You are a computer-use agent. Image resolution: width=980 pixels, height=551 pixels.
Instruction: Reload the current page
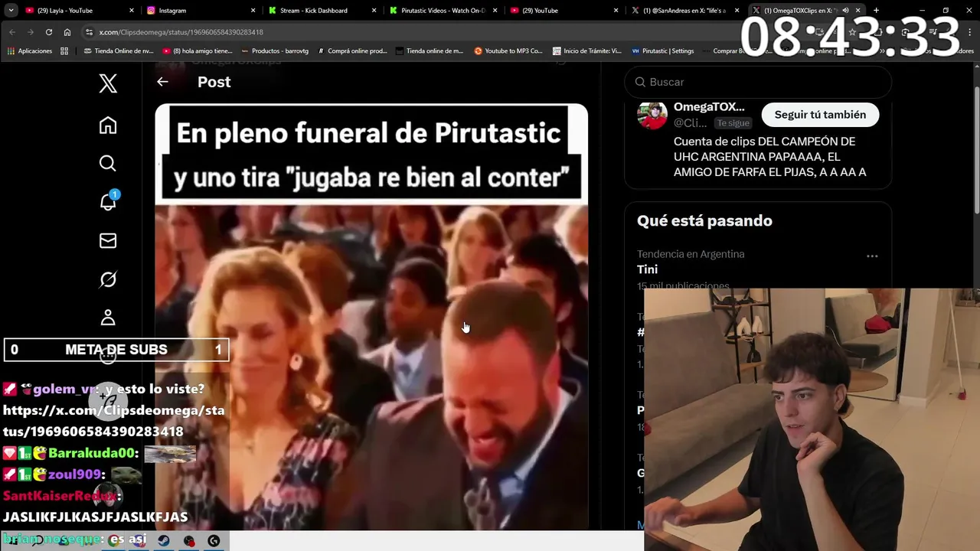point(48,32)
